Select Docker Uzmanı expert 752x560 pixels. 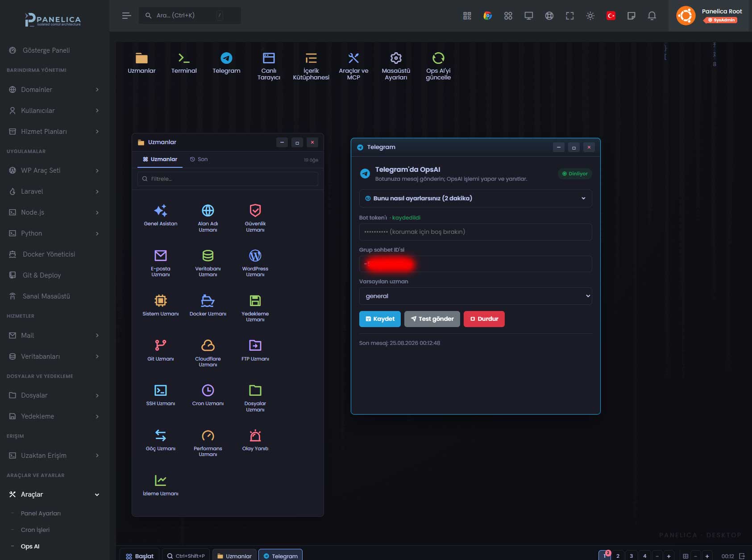coord(208,305)
